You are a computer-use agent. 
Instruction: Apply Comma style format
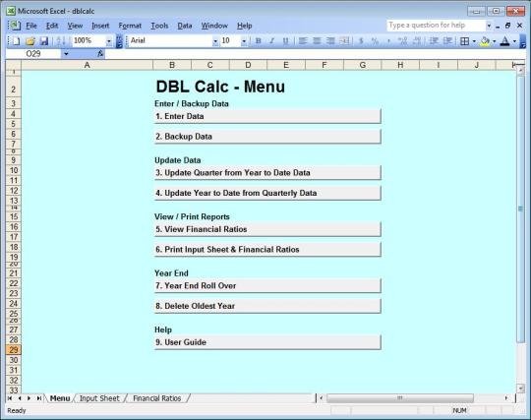pyautogui.click(x=388, y=41)
